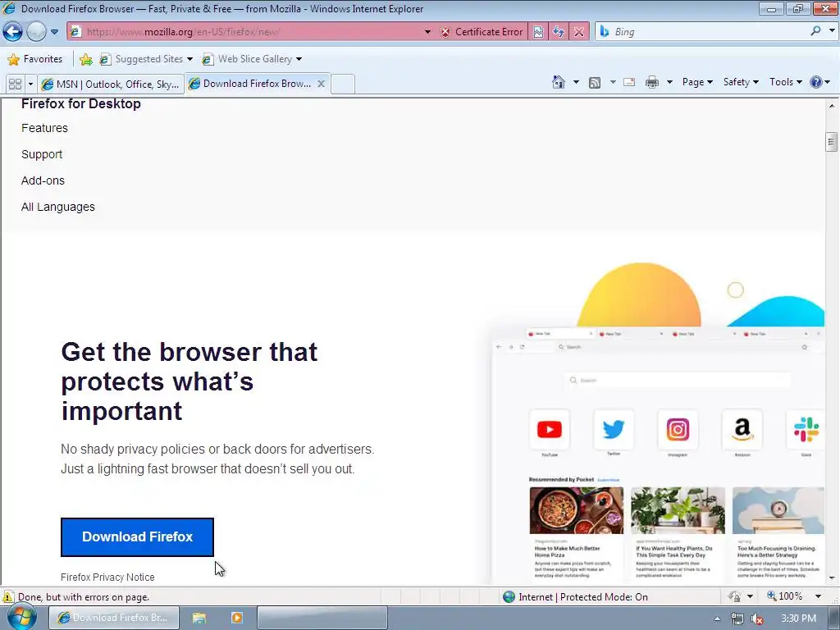Click the Download Firefox button
Image resolution: width=840 pixels, height=630 pixels.
pos(137,536)
